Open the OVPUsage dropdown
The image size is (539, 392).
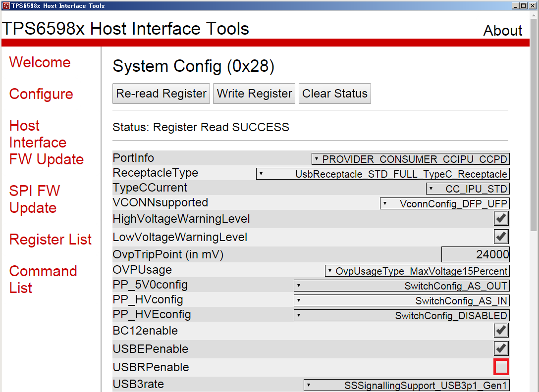pyautogui.click(x=417, y=271)
